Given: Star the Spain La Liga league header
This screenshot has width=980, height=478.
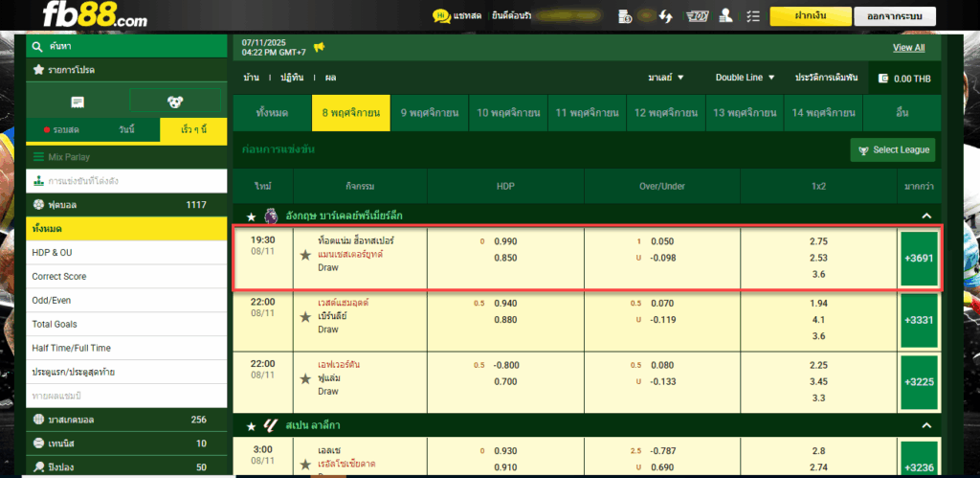Looking at the screenshot, I should (252, 426).
